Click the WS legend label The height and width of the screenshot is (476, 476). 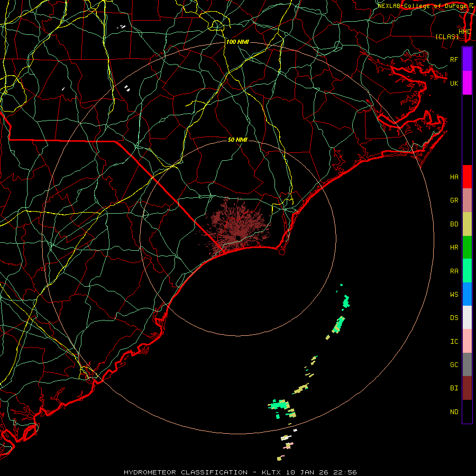454,294
